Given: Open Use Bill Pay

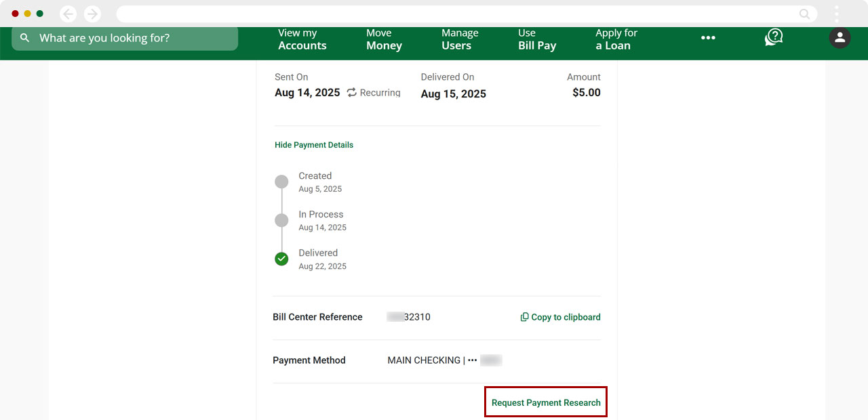Looking at the screenshot, I should click(536, 38).
